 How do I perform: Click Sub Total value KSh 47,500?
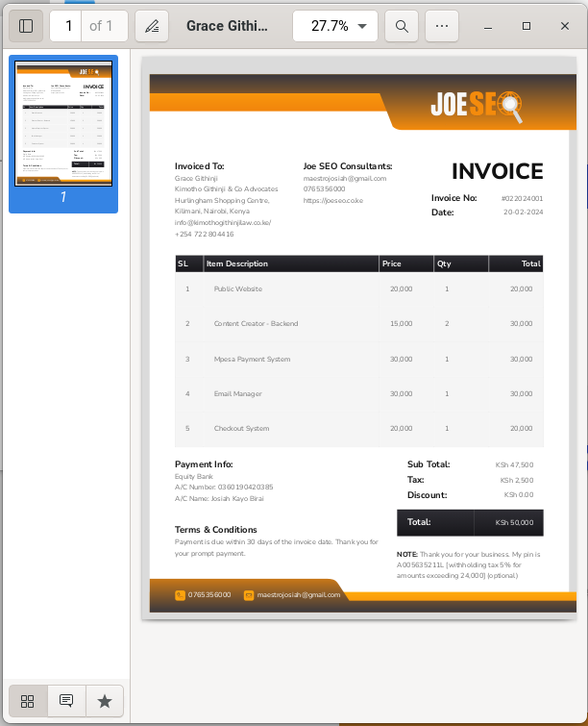tap(514, 464)
